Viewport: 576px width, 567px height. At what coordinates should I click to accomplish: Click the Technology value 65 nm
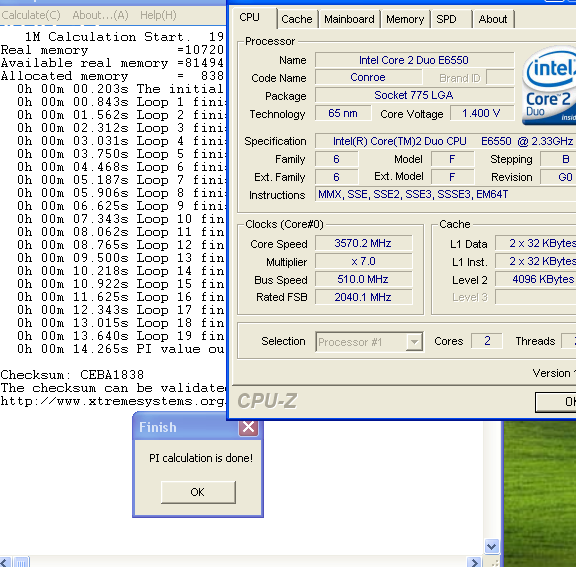tap(343, 113)
